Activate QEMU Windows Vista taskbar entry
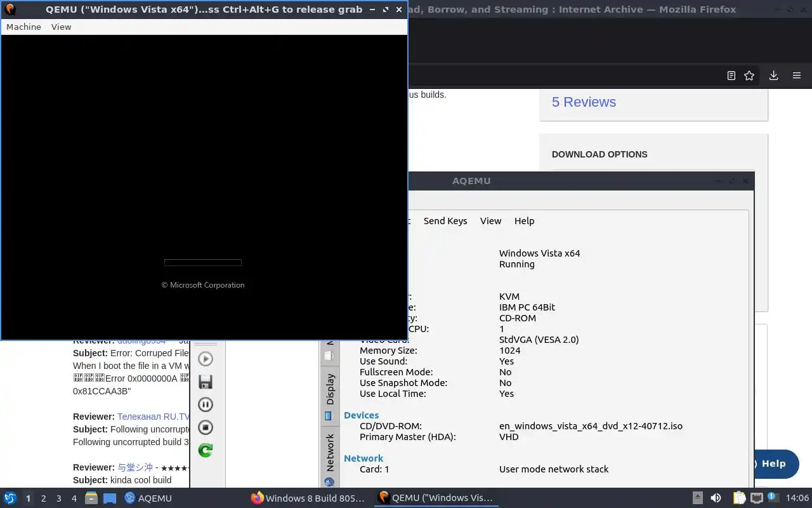Screen dimensions: 812x508 pos(435,498)
